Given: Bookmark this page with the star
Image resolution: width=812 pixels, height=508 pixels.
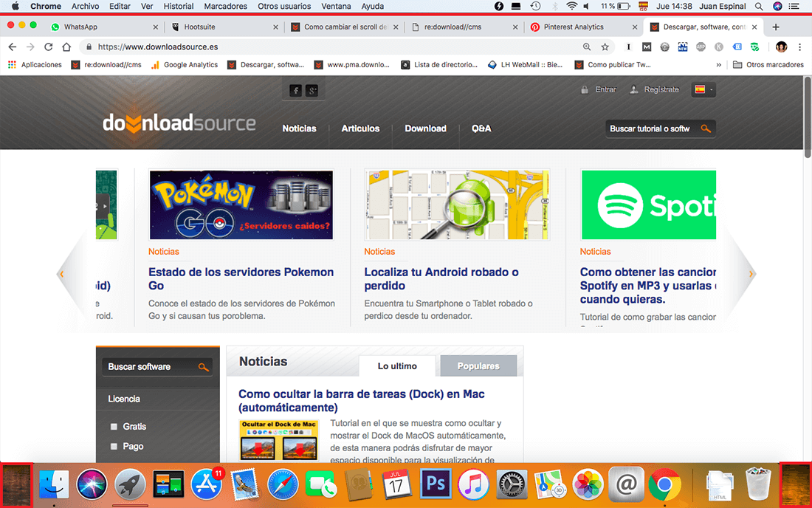Looking at the screenshot, I should click(605, 47).
